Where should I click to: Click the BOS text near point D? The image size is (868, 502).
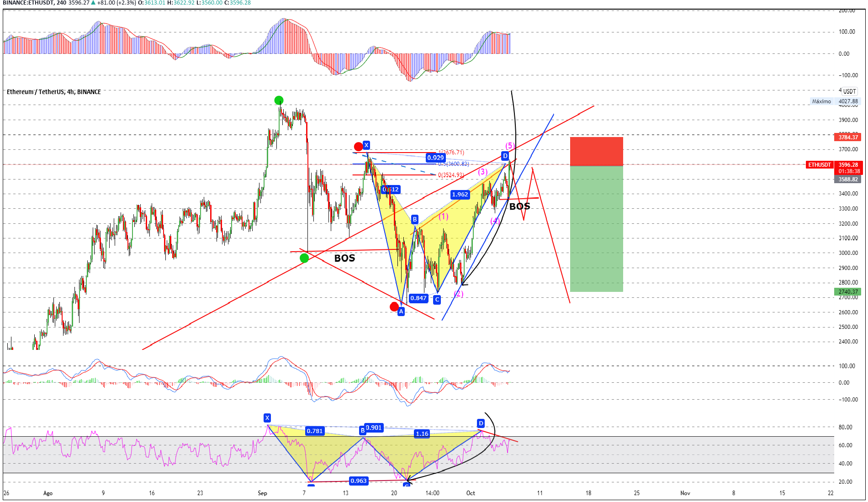(520, 206)
